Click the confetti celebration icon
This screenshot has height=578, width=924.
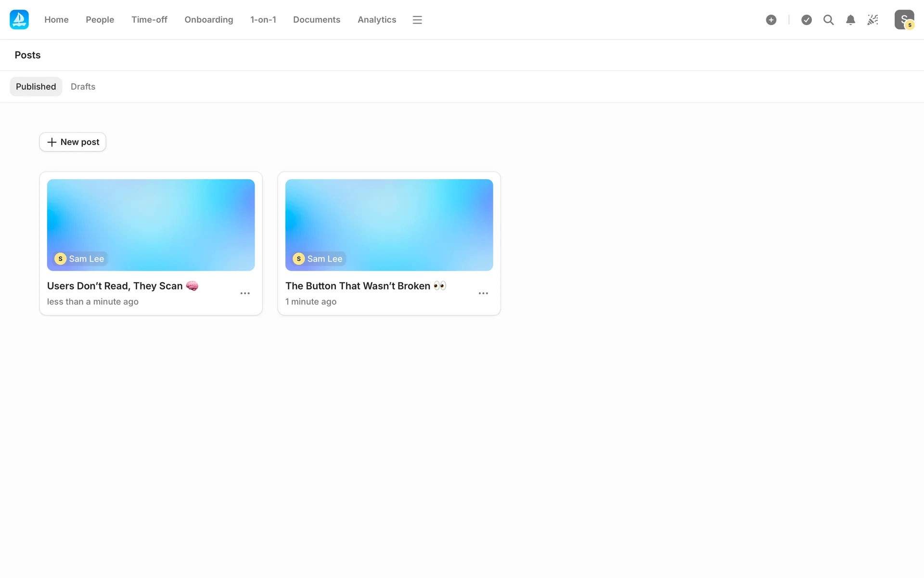[x=873, y=20]
